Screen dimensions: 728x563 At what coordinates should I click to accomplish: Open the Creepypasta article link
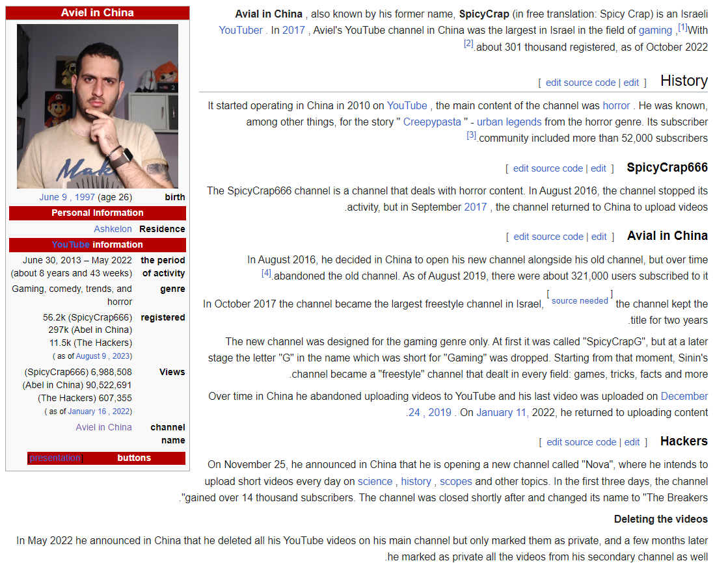pos(432,122)
